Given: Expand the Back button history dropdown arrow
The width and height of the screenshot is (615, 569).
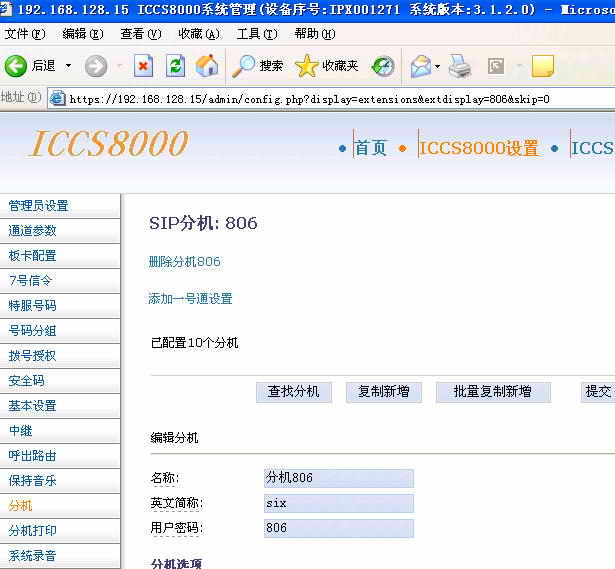Looking at the screenshot, I should coord(68,66).
